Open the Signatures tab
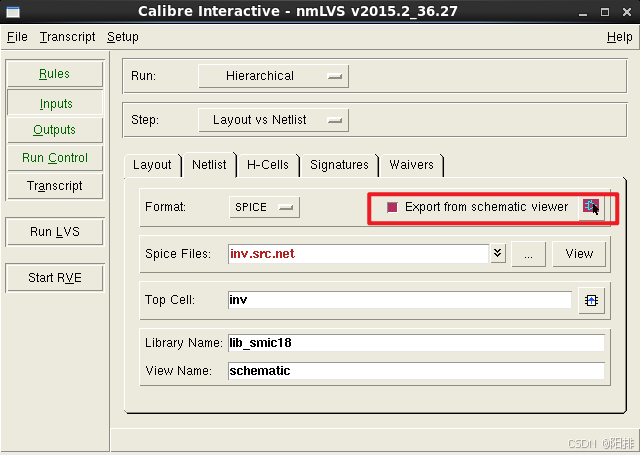This screenshot has height=455, width=640. [339, 165]
